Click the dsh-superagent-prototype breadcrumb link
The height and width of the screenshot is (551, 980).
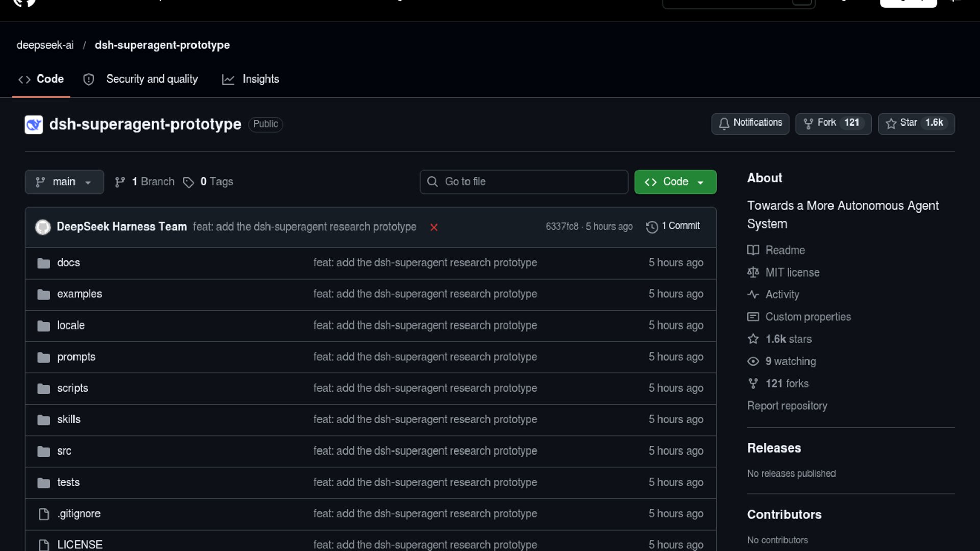tap(162, 45)
